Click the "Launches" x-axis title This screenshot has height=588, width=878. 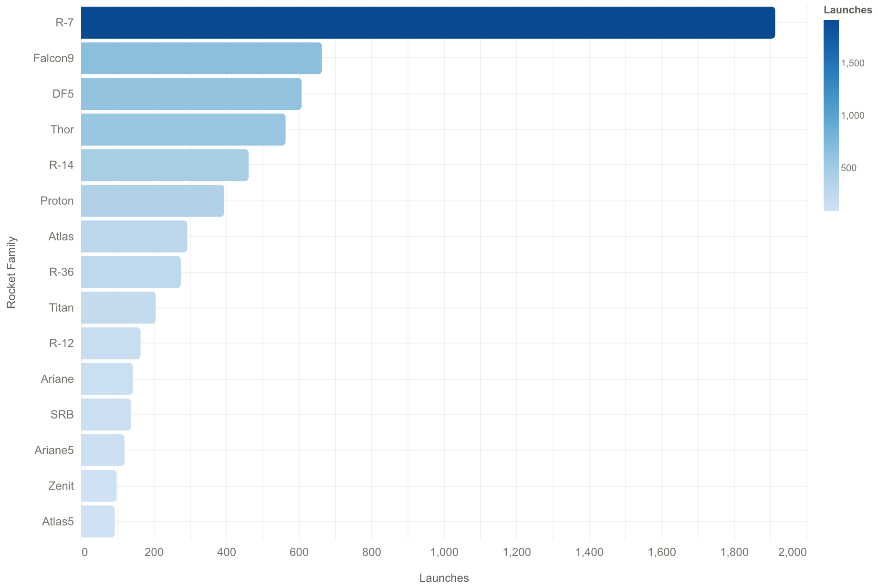(x=444, y=578)
